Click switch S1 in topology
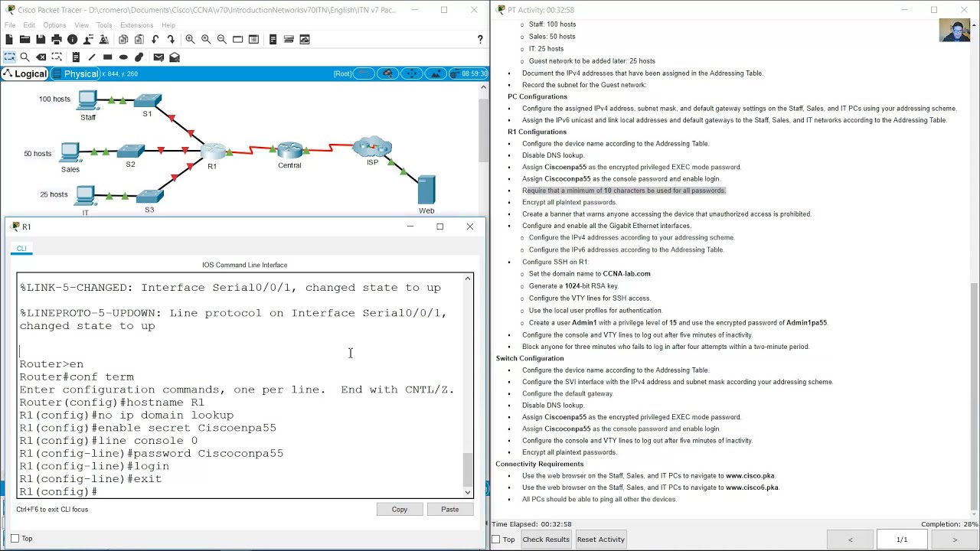The width and height of the screenshot is (980, 551). tap(147, 100)
